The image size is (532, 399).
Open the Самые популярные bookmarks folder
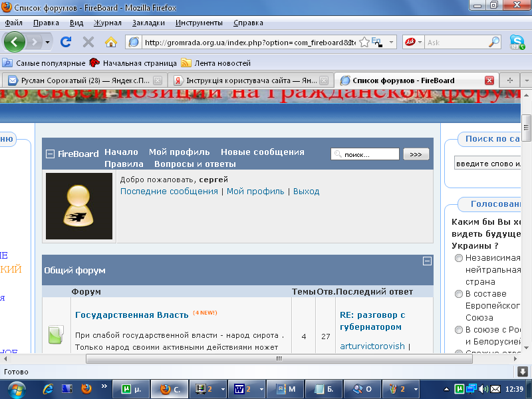tap(44, 63)
